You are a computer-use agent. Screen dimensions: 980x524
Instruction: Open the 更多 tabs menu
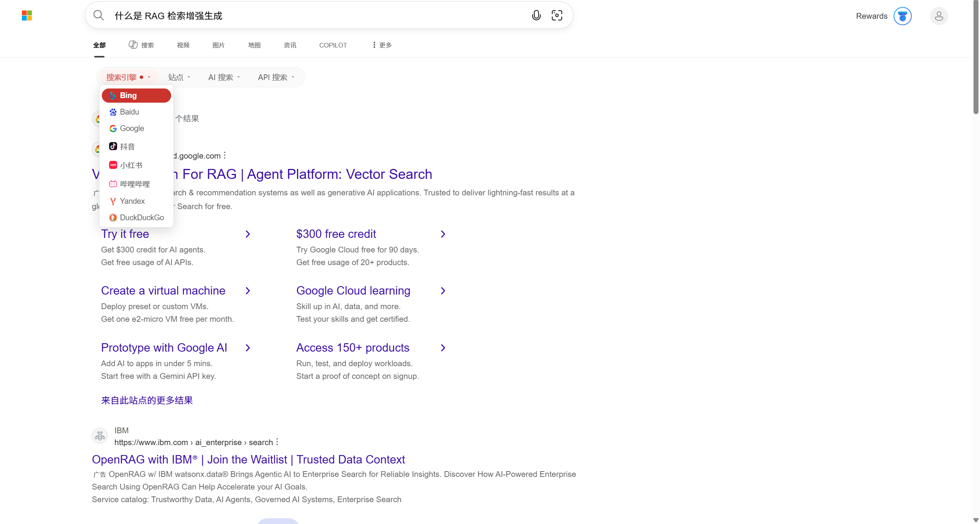382,45
